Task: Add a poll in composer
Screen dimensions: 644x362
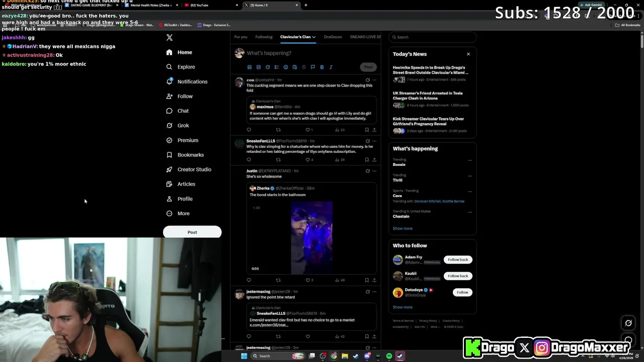Action: point(277,67)
